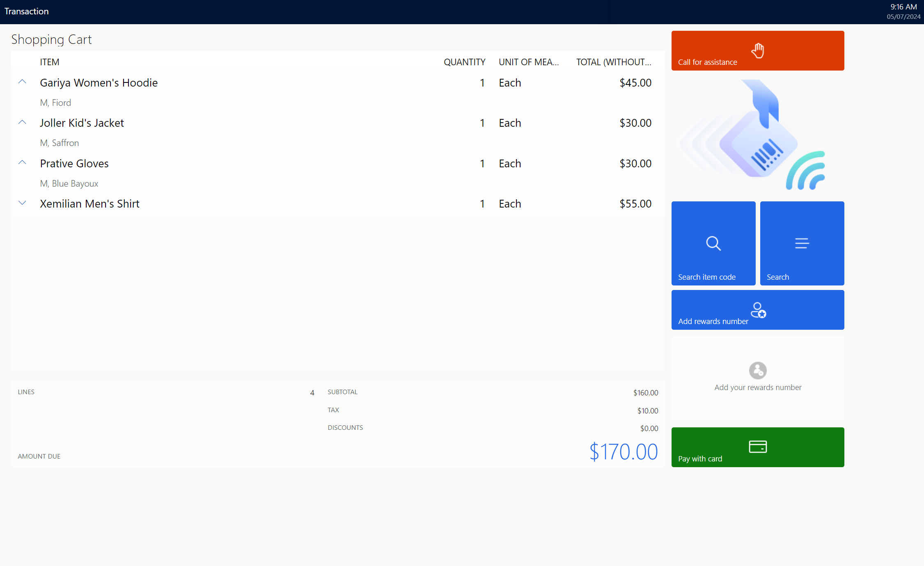This screenshot has width=924, height=566.
Task: Toggle the Joller Kid's Jacket collapse arrow
Action: (22, 122)
